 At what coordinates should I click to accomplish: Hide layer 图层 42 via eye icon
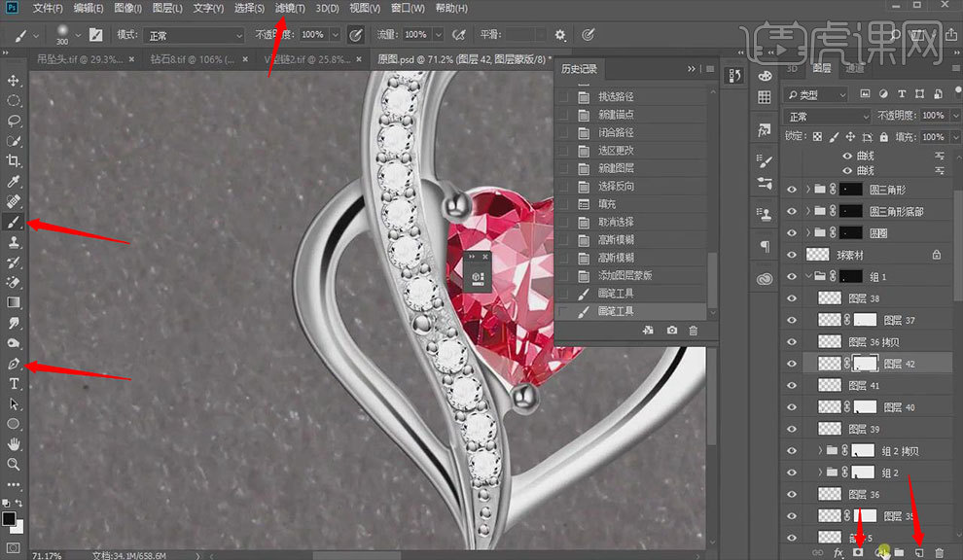[792, 364]
